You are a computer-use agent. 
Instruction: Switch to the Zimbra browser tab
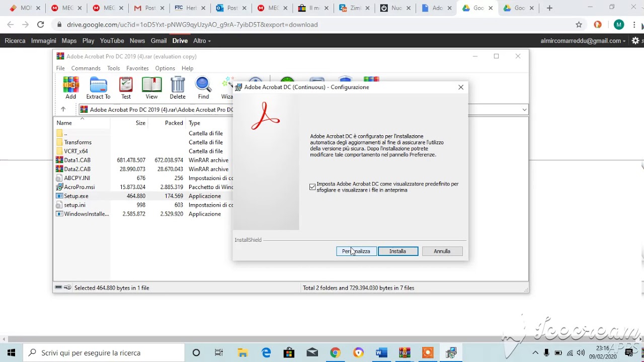pos(353,8)
